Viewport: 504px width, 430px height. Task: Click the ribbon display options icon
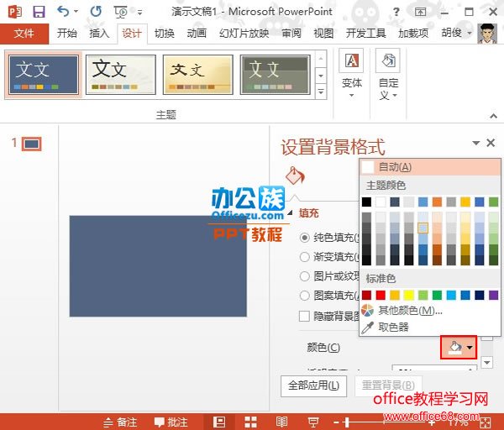(x=420, y=13)
